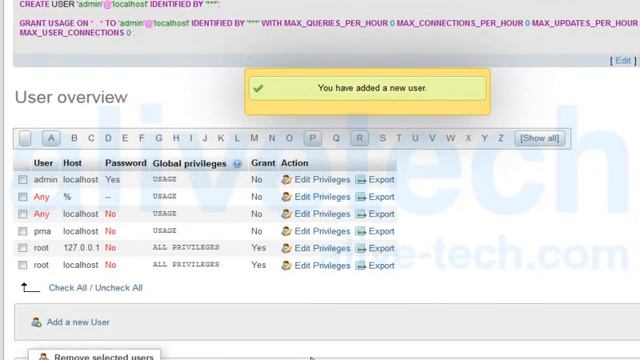
Task: Click the letter Z in initials bar
Action: tap(500, 138)
